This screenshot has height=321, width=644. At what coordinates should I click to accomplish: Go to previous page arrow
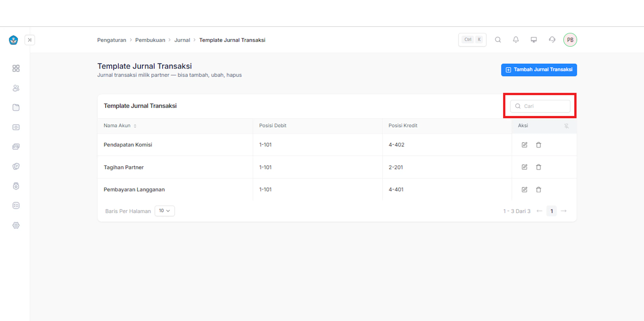tap(539, 211)
